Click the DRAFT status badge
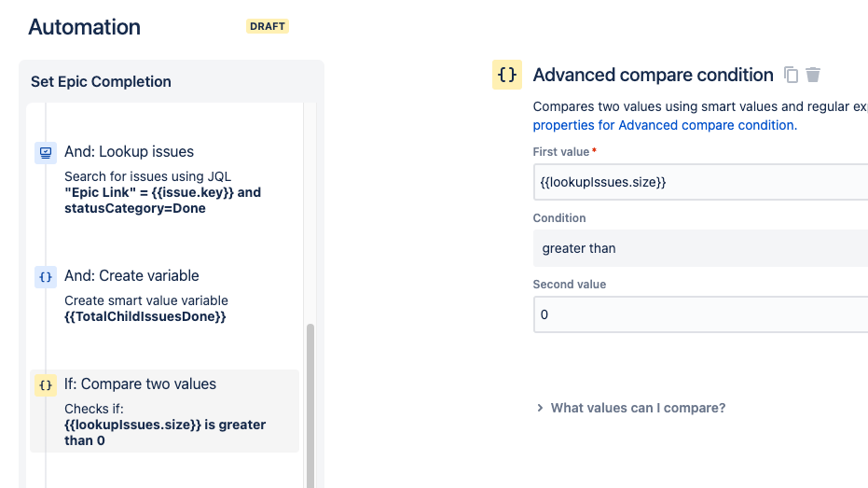This screenshot has width=868, height=488. click(268, 26)
